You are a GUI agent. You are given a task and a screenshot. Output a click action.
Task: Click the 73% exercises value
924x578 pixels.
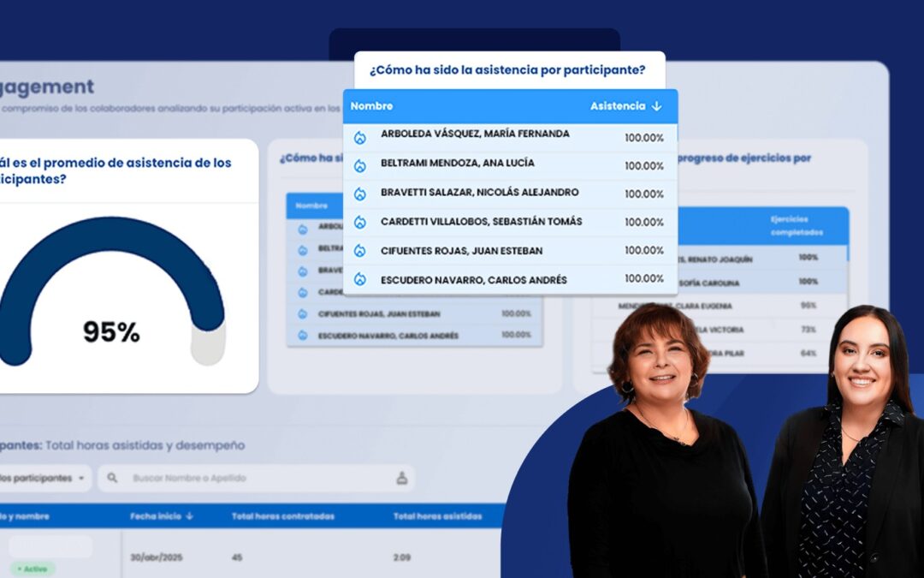tap(808, 330)
